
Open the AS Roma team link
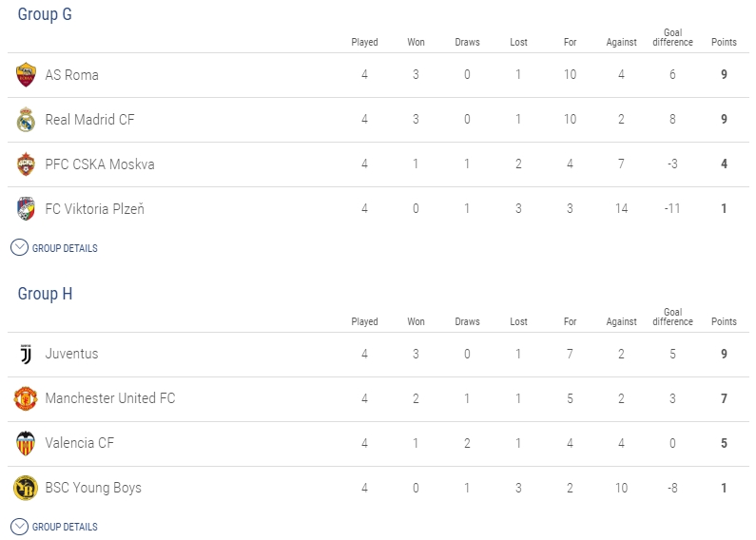tap(72, 75)
